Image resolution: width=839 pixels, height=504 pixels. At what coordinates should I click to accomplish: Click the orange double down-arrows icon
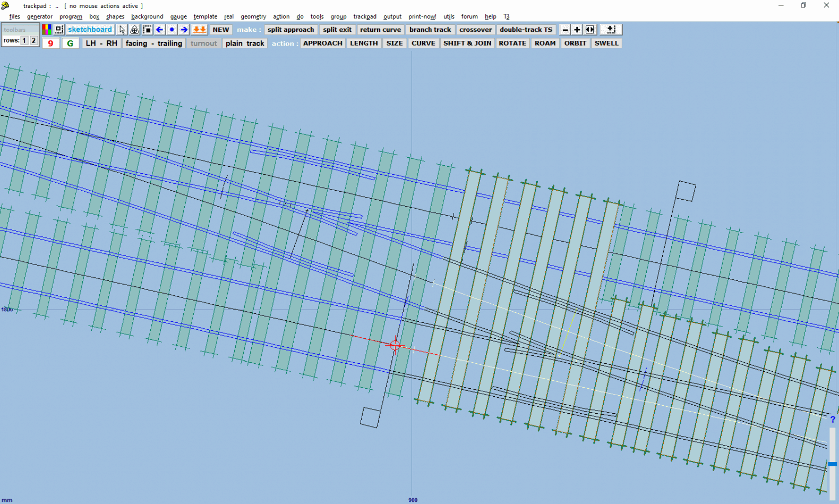coord(199,30)
